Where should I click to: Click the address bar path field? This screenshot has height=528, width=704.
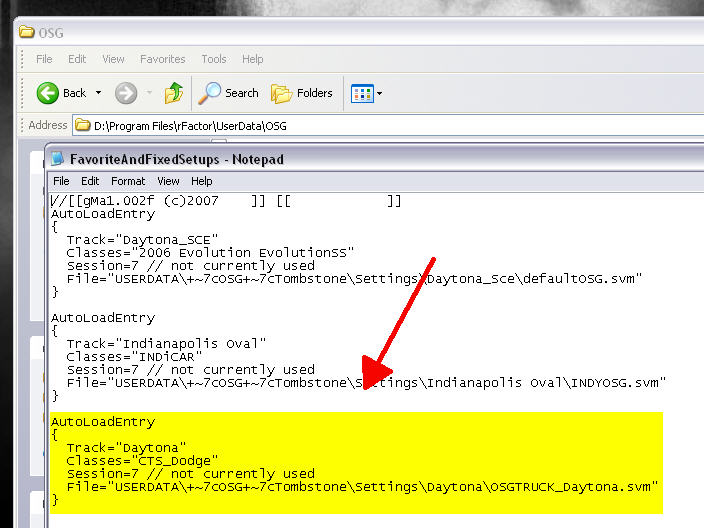[x=388, y=125]
